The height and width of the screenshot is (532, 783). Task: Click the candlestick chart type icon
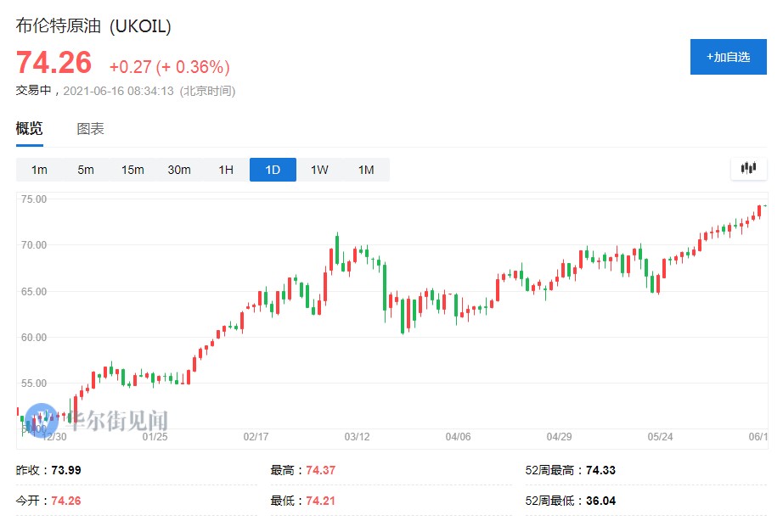tap(748, 169)
